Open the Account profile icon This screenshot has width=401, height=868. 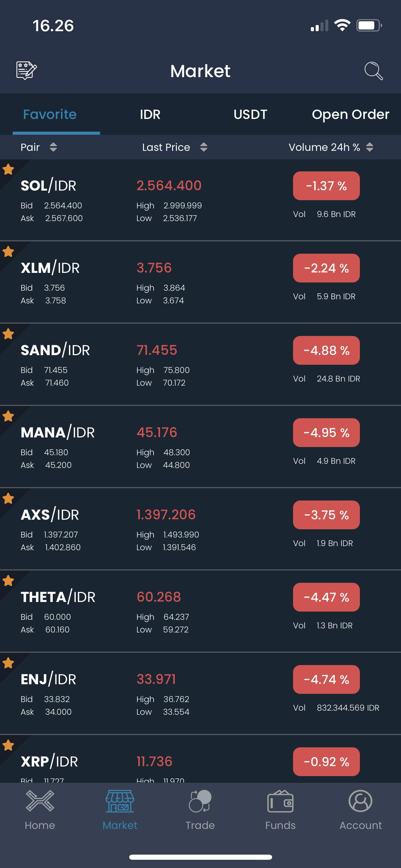coord(361,801)
